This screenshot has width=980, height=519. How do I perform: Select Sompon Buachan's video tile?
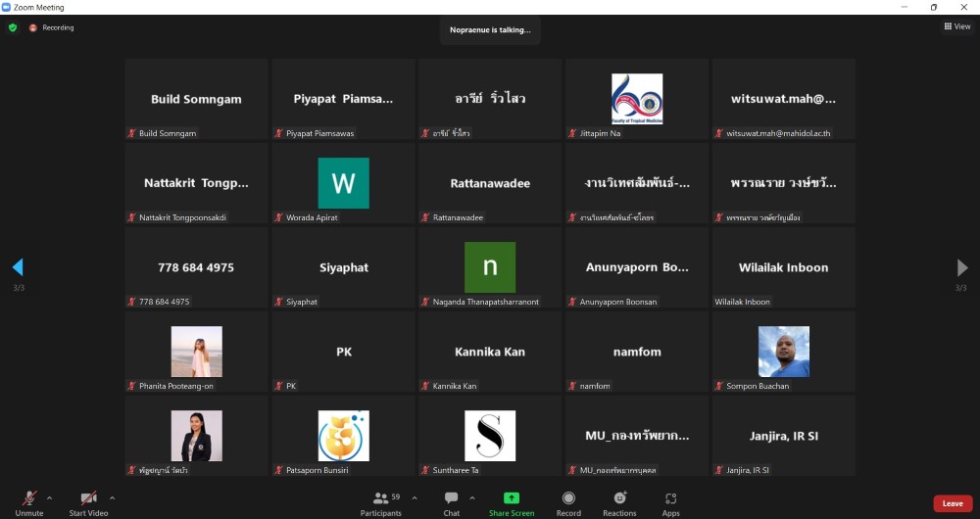[x=783, y=352]
